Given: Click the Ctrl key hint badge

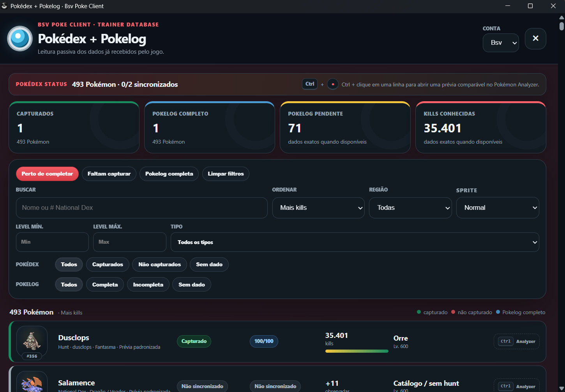Looking at the screenshot, I should coord(310,84).
